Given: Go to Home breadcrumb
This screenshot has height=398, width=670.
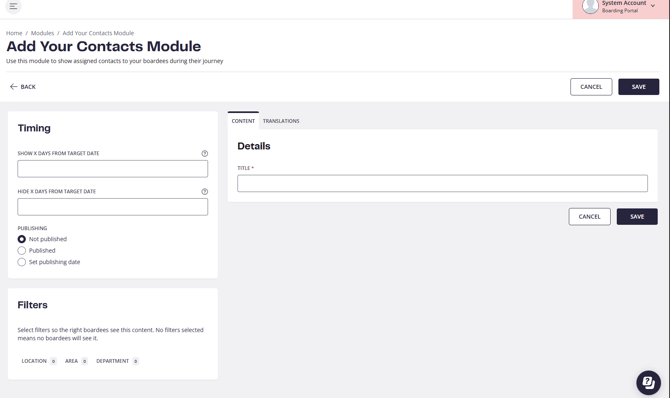Looking at the screenshot, I should pyautogui.click(x=14, y=33).
